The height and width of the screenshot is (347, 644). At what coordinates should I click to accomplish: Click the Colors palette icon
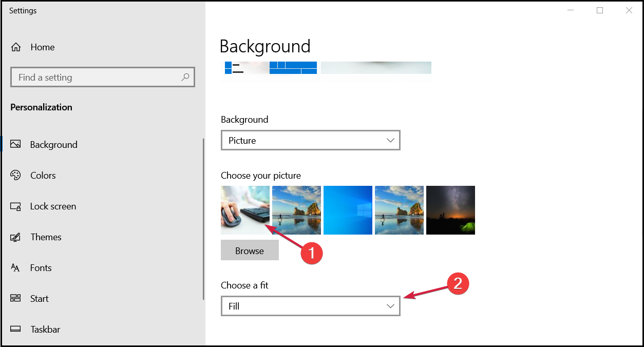tap(15, 175)
